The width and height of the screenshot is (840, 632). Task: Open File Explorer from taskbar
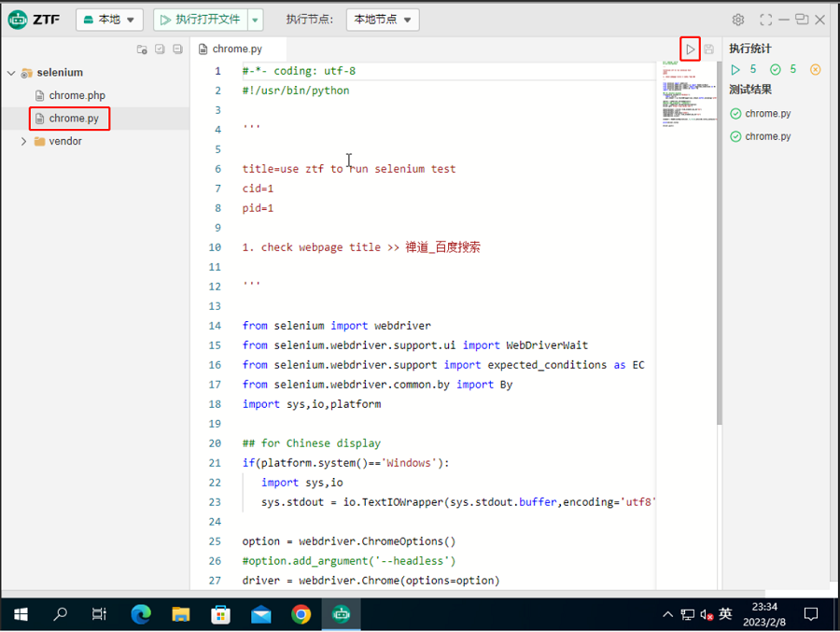[180, 614]
